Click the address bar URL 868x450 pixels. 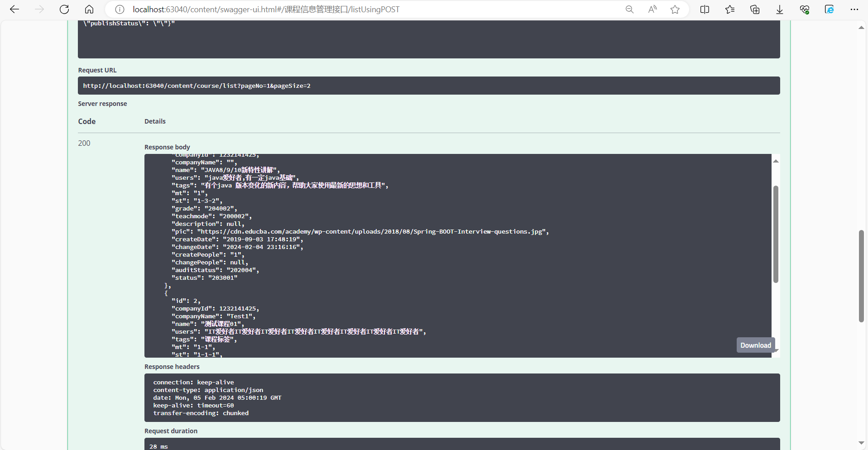click(266, 10)
